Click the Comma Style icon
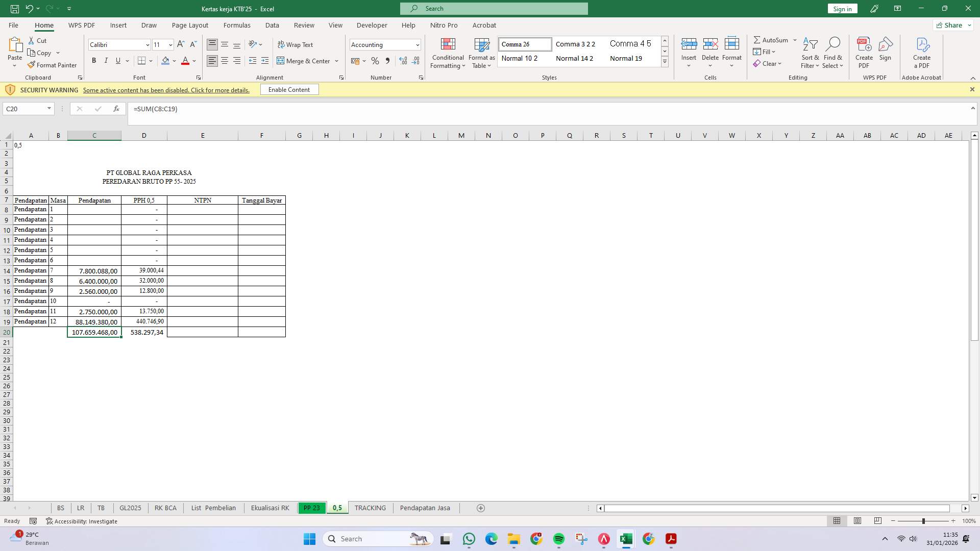980x551 pixels. coord(388,61)
